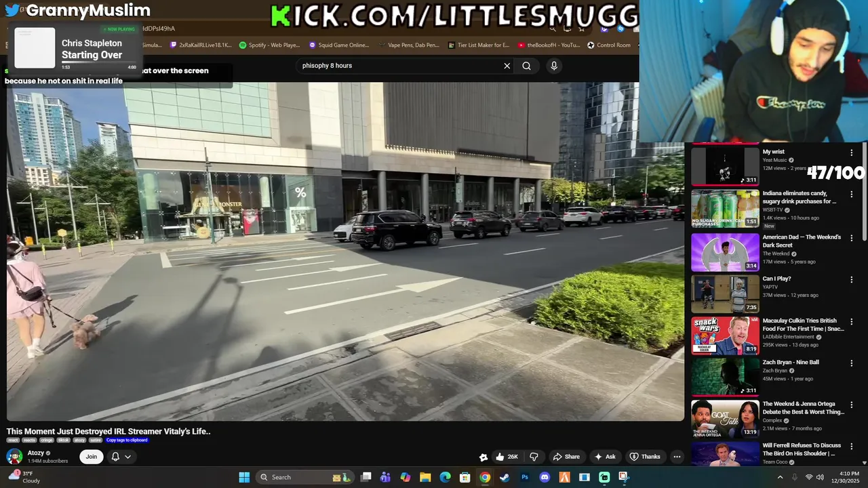Click the 'react' tag chip

[13, 440]
